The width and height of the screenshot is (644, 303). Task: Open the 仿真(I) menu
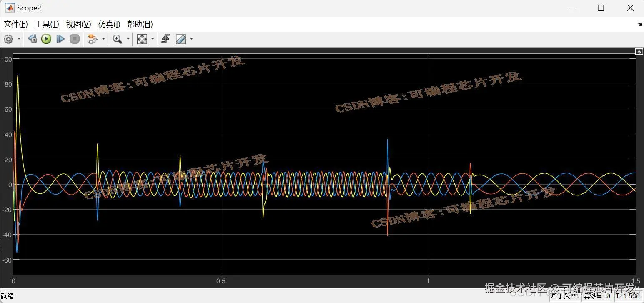point(109,24)
